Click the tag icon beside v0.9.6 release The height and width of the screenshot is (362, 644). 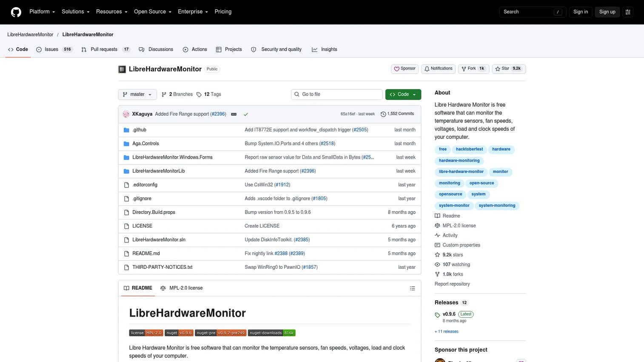[x=437, y=315]
